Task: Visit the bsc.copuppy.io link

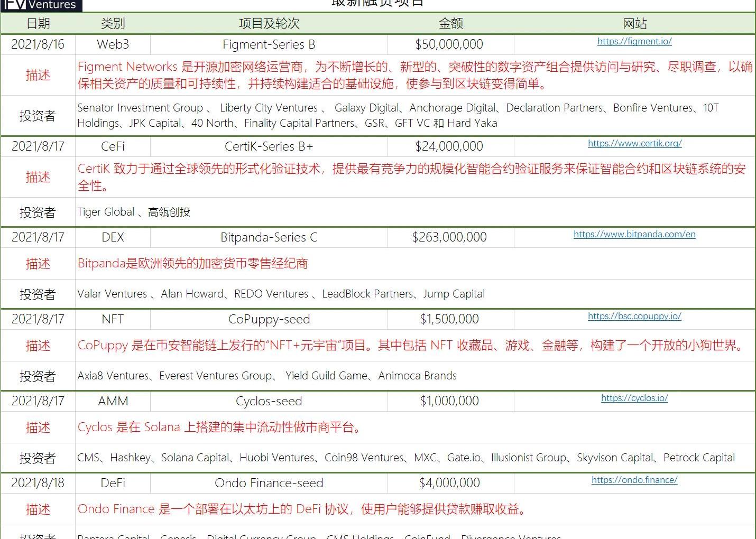Action: coord(634,316)
